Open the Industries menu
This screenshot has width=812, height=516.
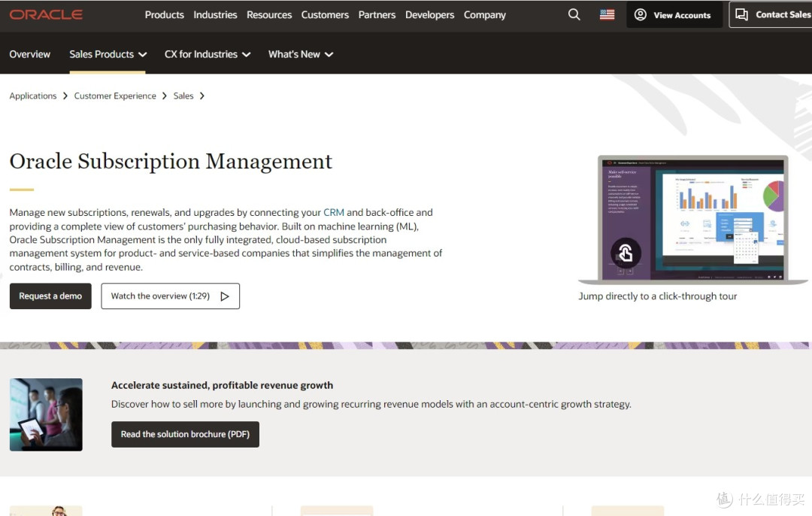tap(215, 15)
